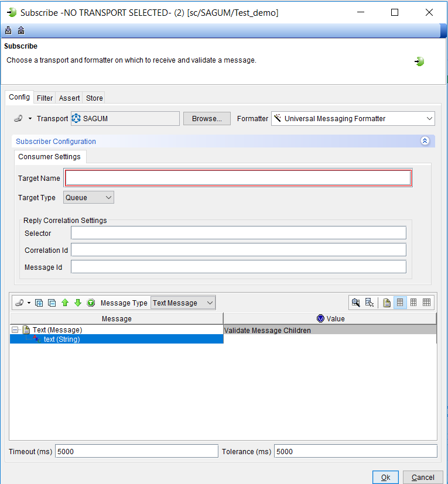Open the Formatter dropdown
Screen dimensions: 448x484
[353, 119]
